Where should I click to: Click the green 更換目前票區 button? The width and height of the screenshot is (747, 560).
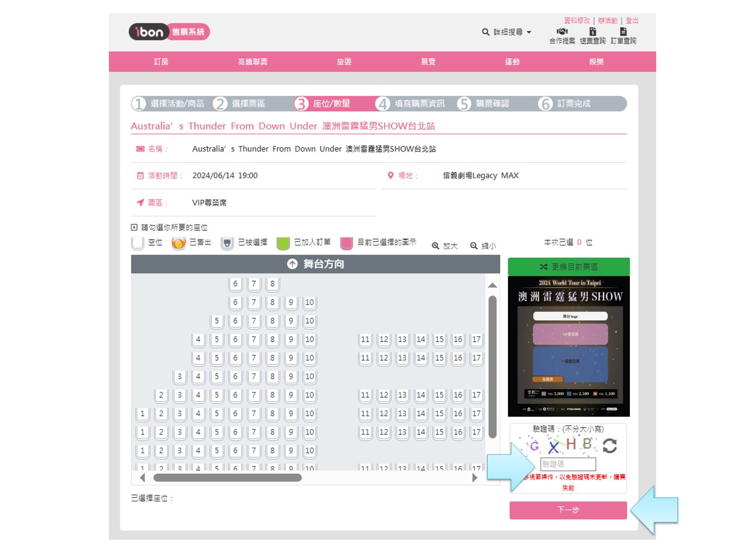point(569,267)
